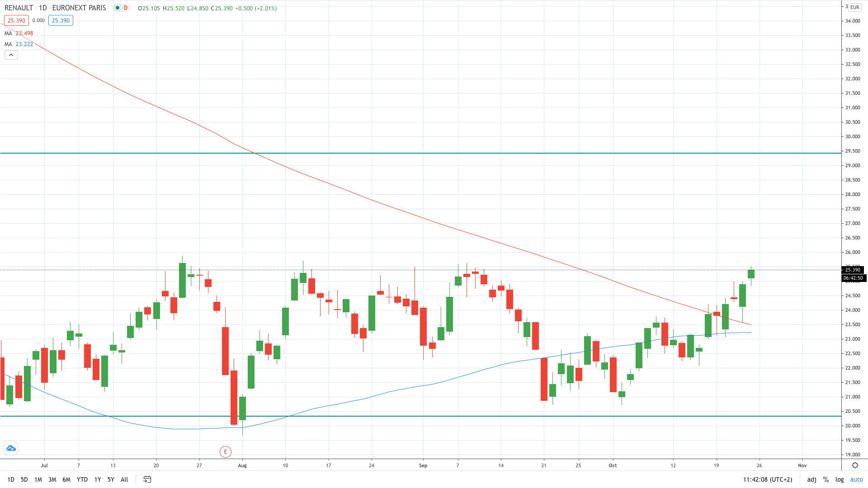Click the 25.390 current price label on axis

click(x=853, y=270)
